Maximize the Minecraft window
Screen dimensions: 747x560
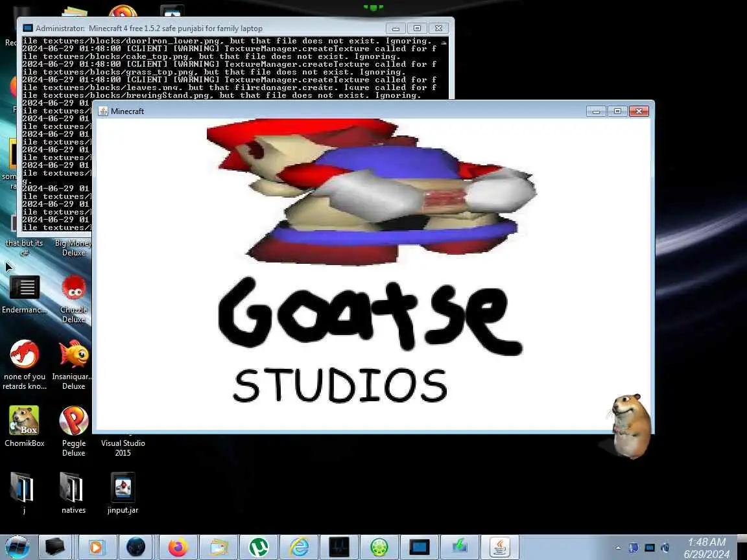617,111
